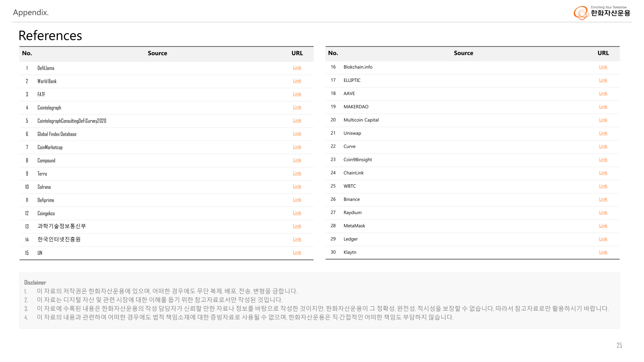Click the Hanwha Asset Management logo
Viewport: 644px width, 362px height.
coord(601,13)
